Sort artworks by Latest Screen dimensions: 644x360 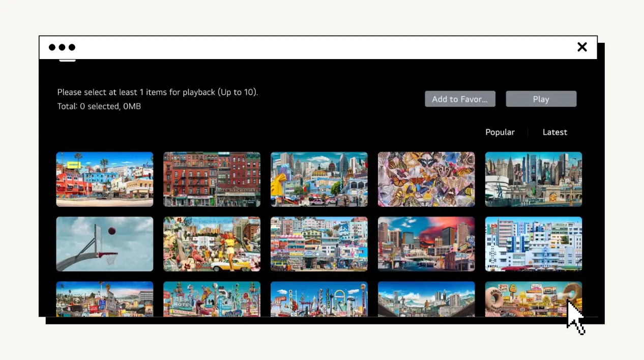coord(555,132)
